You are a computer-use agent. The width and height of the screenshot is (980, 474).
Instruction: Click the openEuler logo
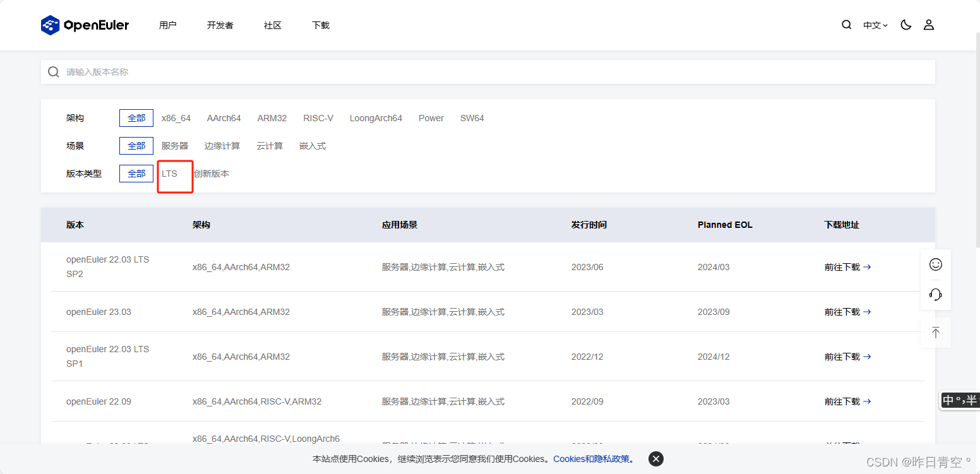pos(85,25)
